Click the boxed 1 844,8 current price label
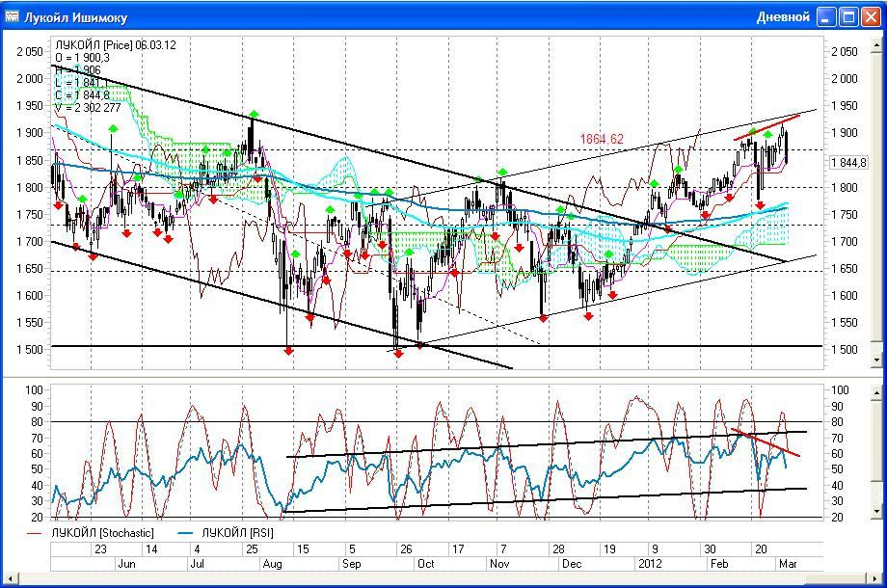The width and height of the screenshot is (887, 588). 848,163
